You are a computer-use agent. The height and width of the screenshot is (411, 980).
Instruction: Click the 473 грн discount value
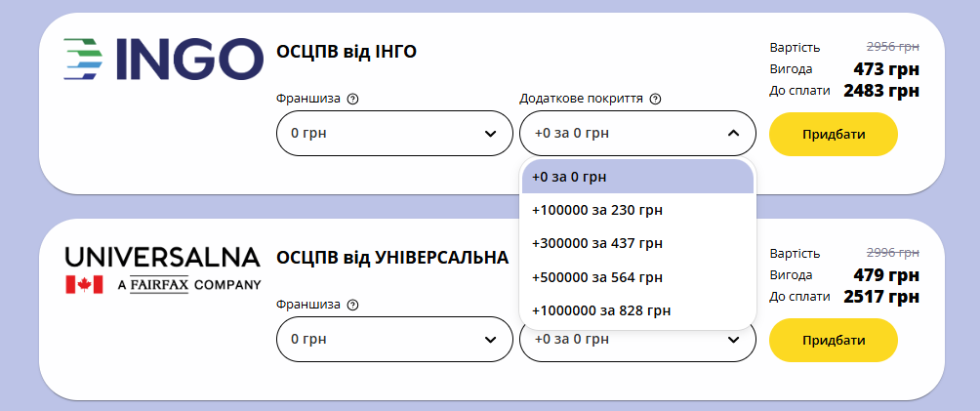click(x=886, y=68)
